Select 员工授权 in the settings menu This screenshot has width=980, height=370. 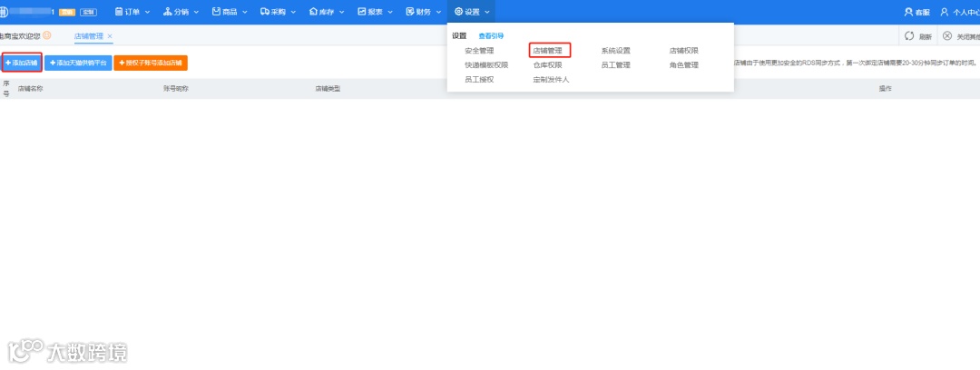(479, 80)
